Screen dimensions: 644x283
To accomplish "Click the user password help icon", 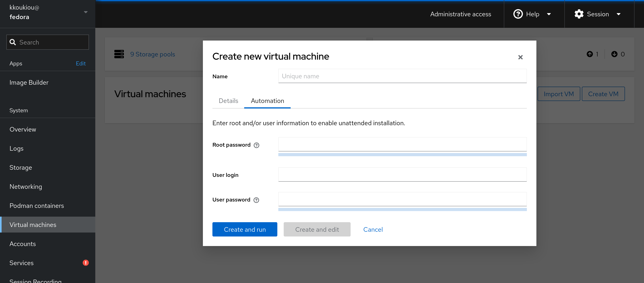I will tap(256, 200).
